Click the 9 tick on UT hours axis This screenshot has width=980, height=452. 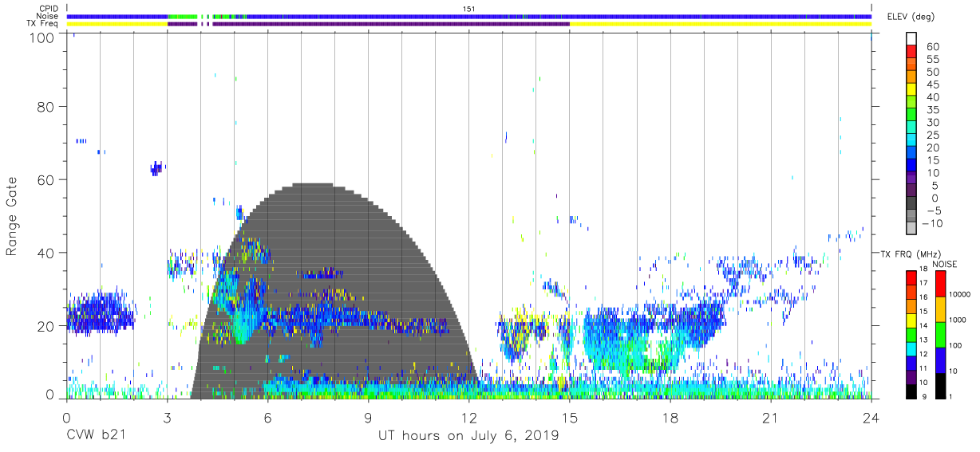pyautogui.click(x=368, y=418)
